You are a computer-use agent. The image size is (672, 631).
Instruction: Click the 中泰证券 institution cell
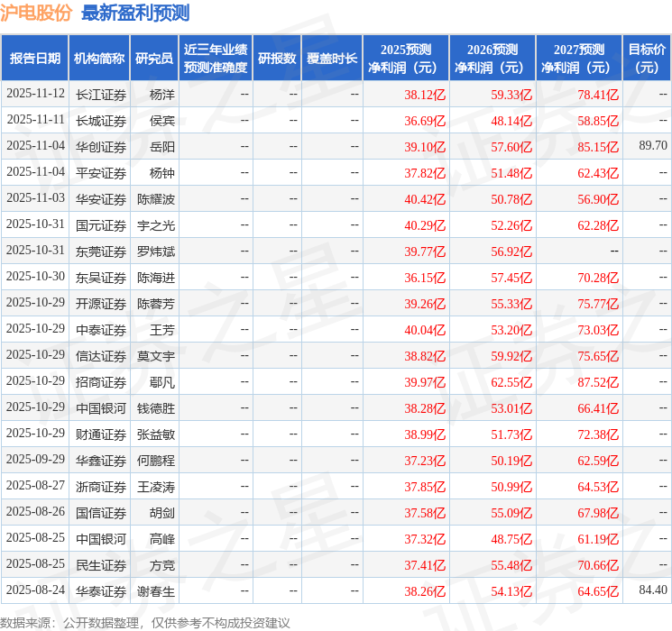101,329
